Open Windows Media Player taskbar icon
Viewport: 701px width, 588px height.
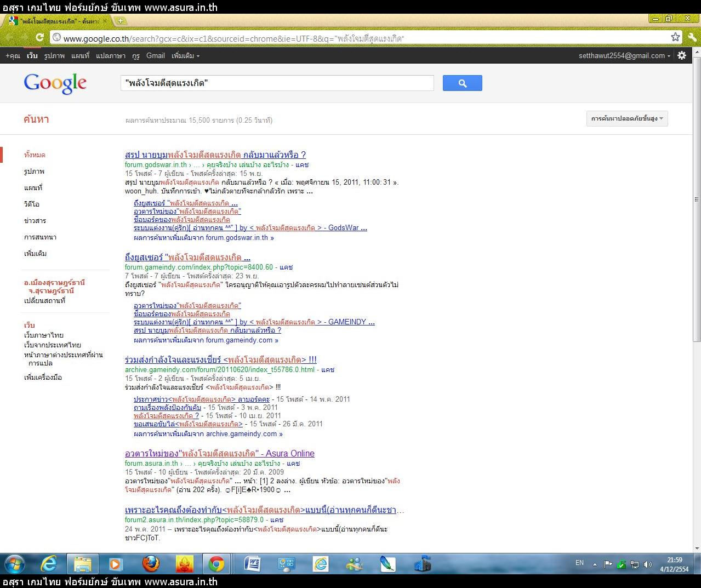(x=115, y=564)
